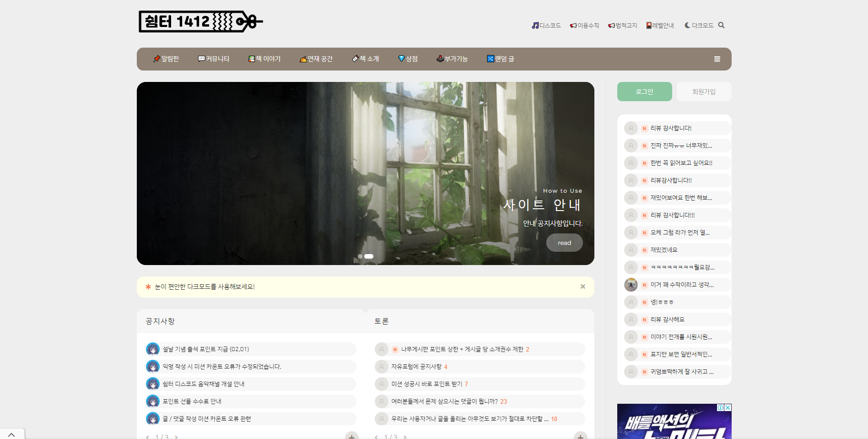
Task: Click the search magnifier icon
Action: point(722,25)
